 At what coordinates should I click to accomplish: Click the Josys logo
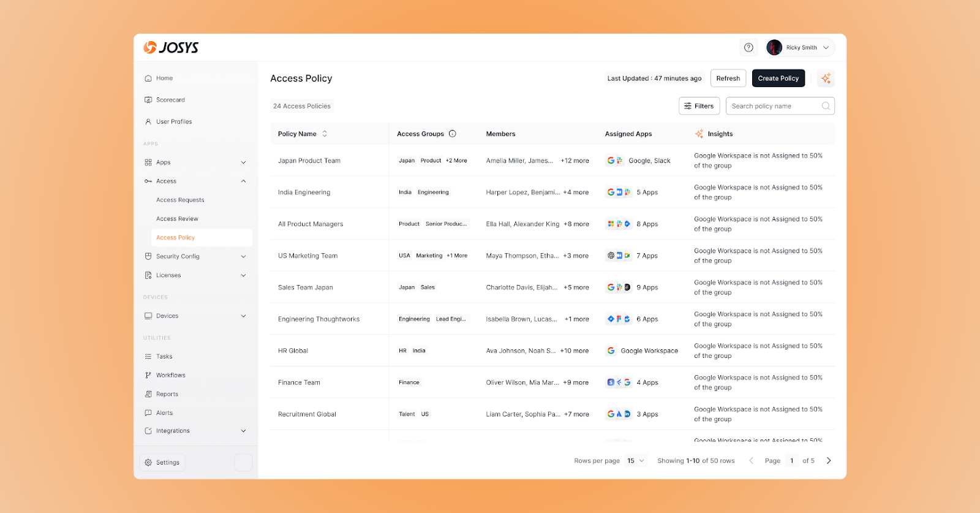click(x=171, y=47)
